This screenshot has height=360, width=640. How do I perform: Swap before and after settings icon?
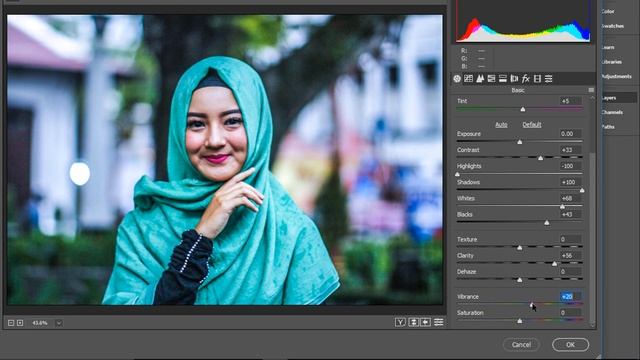413,322
